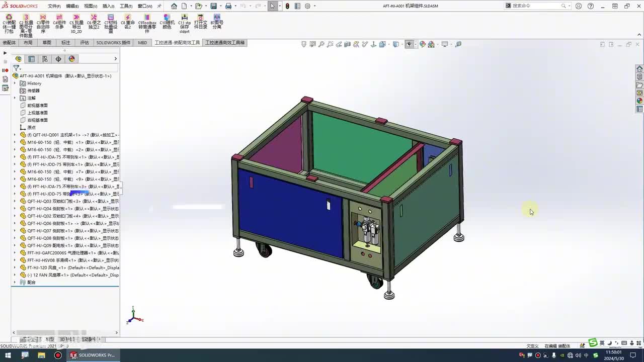644x362 pixels.
Task: Open the Options gear icon
Action: [x=307, y=6]
